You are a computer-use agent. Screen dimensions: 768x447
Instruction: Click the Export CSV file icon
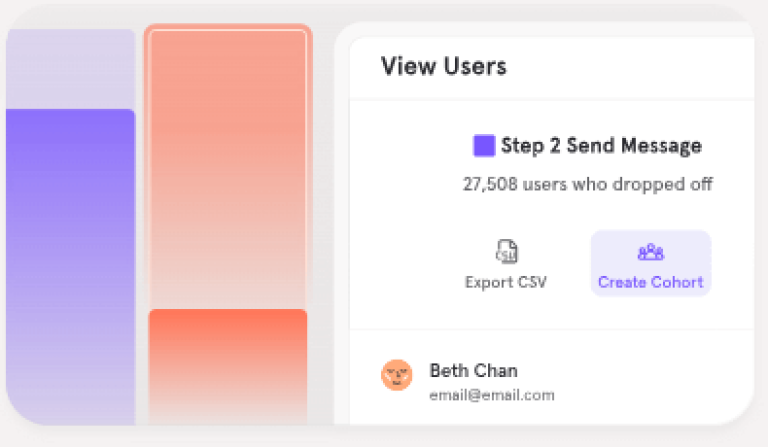point(506,252)
